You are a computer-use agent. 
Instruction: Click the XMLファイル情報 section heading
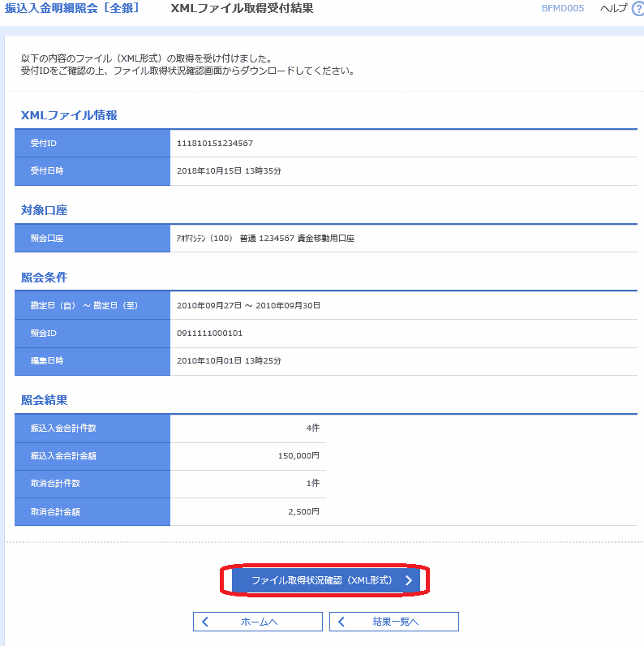pos(69,115)
